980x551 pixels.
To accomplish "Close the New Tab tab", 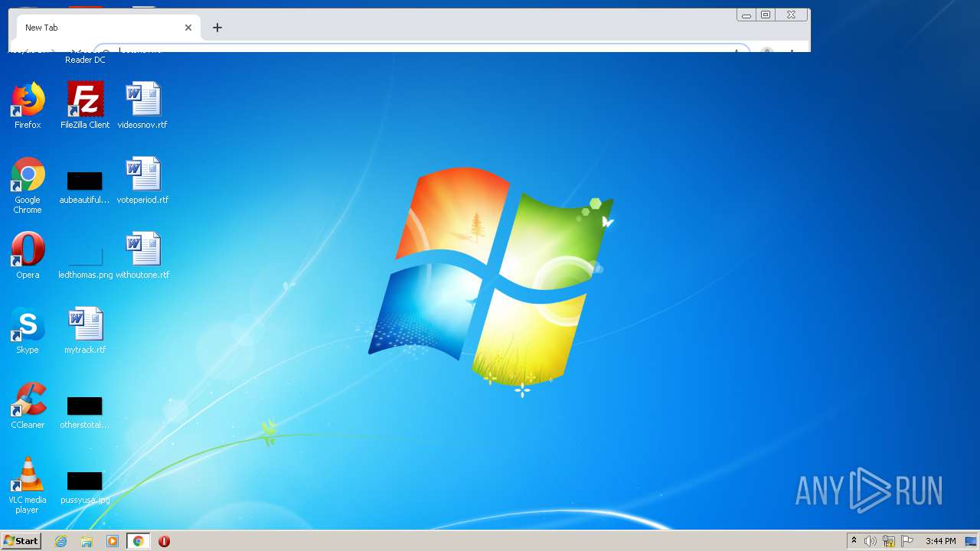I will click(x=188, y=28).
